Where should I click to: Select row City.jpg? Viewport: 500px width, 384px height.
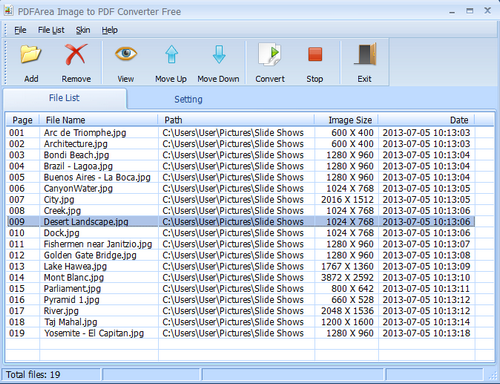[x=241, y=200]
